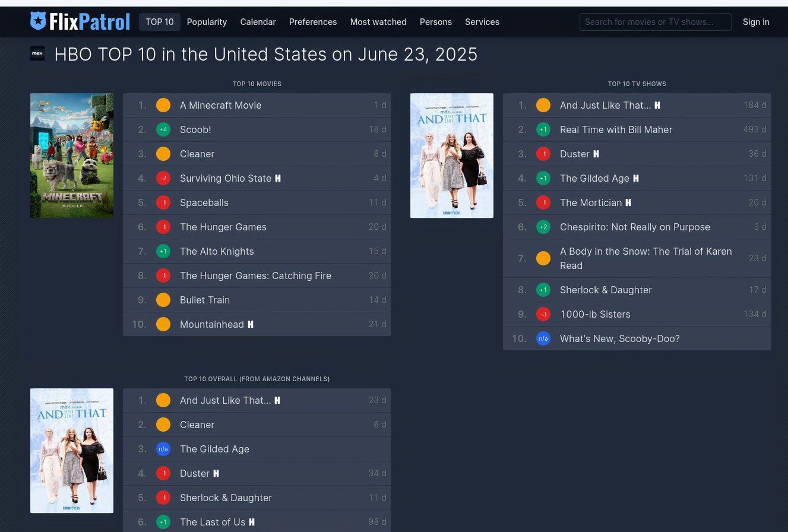
Task: Click the And Just Like That poster in overall section
Action: pos(72,451)
